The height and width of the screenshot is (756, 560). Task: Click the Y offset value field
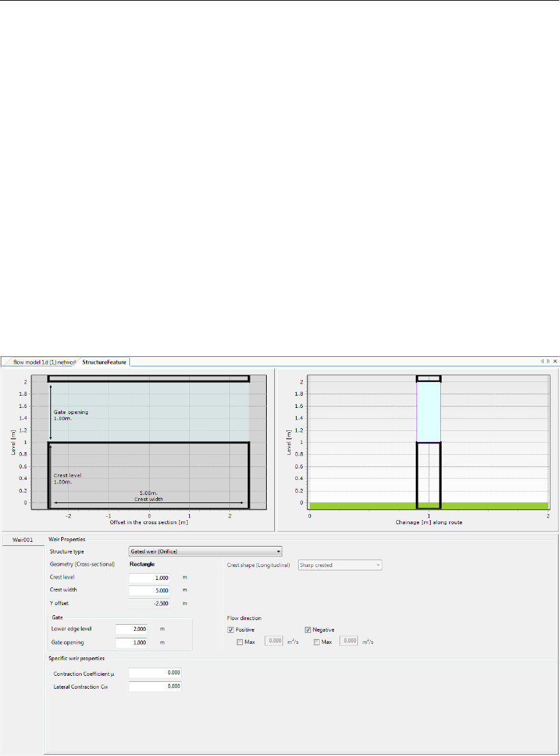click(149, 603)
